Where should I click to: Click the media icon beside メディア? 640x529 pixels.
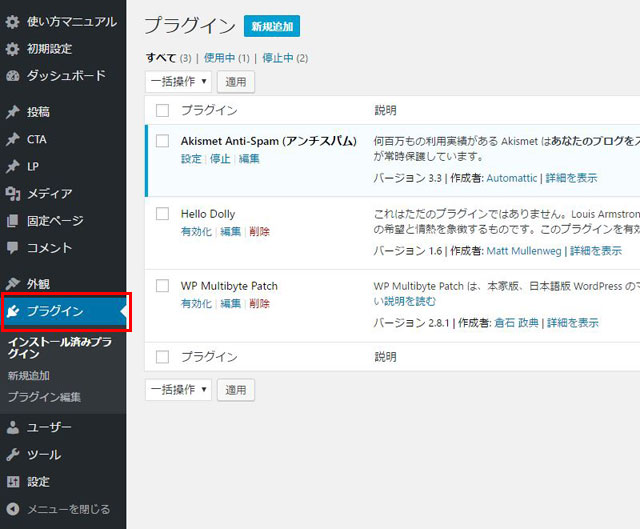point(13,193)
